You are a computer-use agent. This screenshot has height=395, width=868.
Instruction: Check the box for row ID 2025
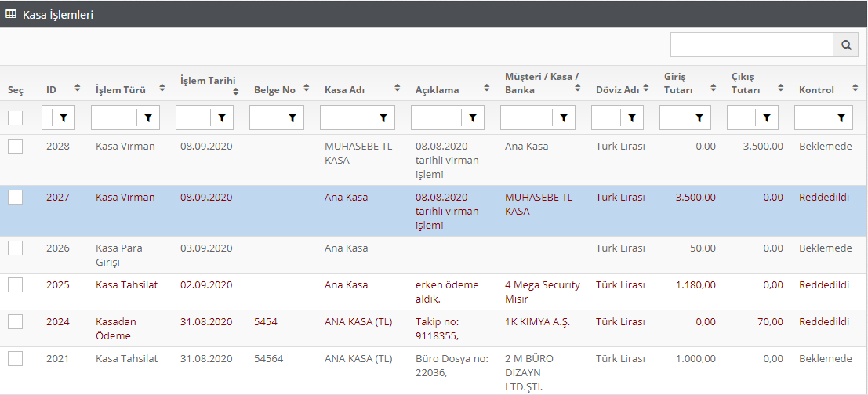pyautogui.click(x=16, y=285)
